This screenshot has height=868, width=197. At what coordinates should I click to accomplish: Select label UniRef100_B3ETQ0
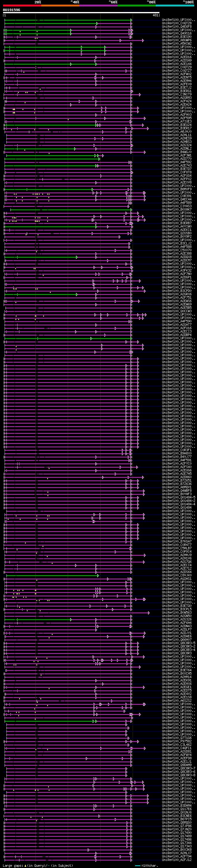(x=177, y=606)
